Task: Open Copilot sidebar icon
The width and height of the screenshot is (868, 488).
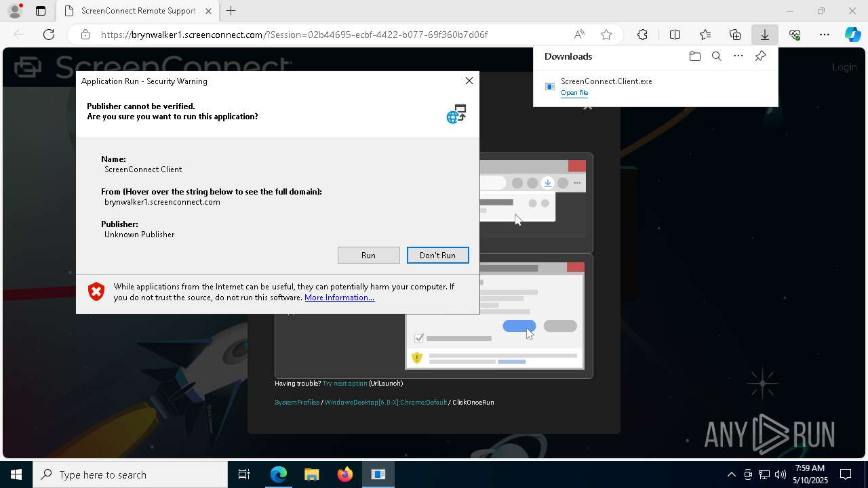Action: coord(852,35)
